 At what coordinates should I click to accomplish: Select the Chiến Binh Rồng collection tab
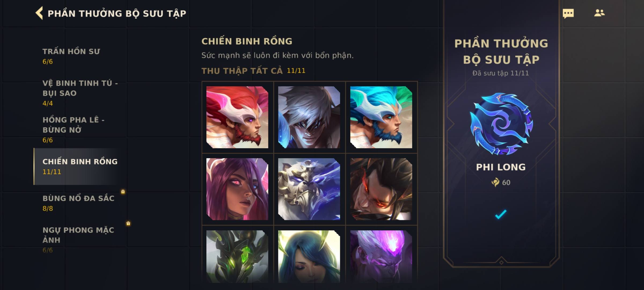pos(79,166)
